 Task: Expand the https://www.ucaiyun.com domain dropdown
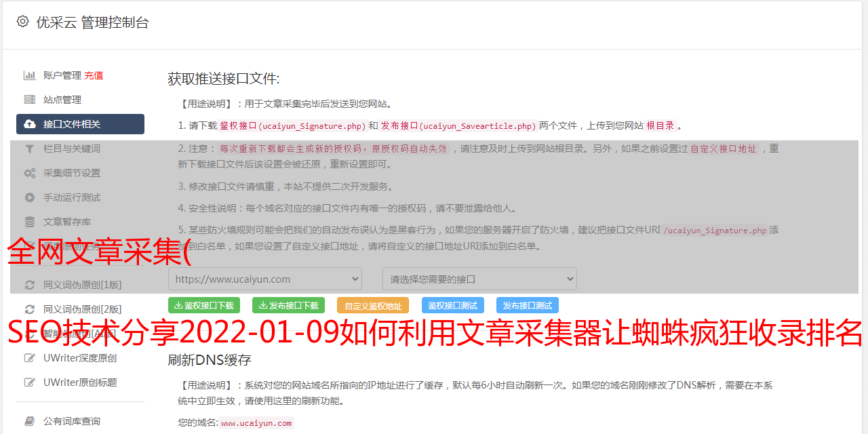point(265,279)
